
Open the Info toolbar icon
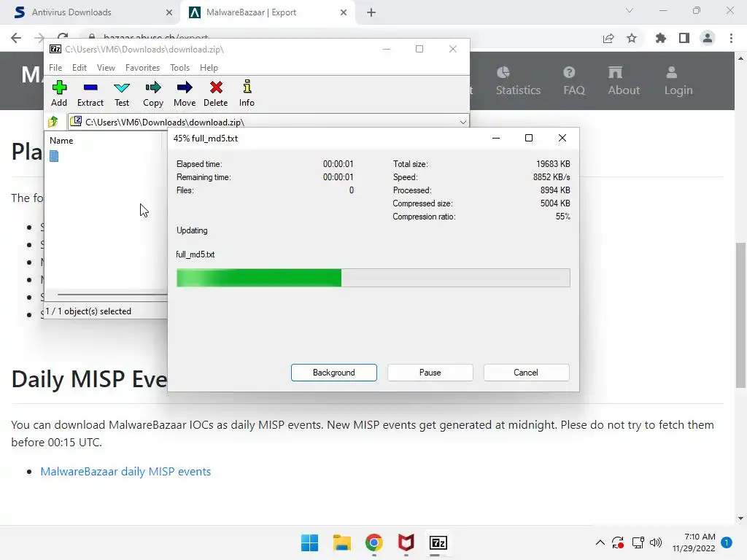click(247, 94)
